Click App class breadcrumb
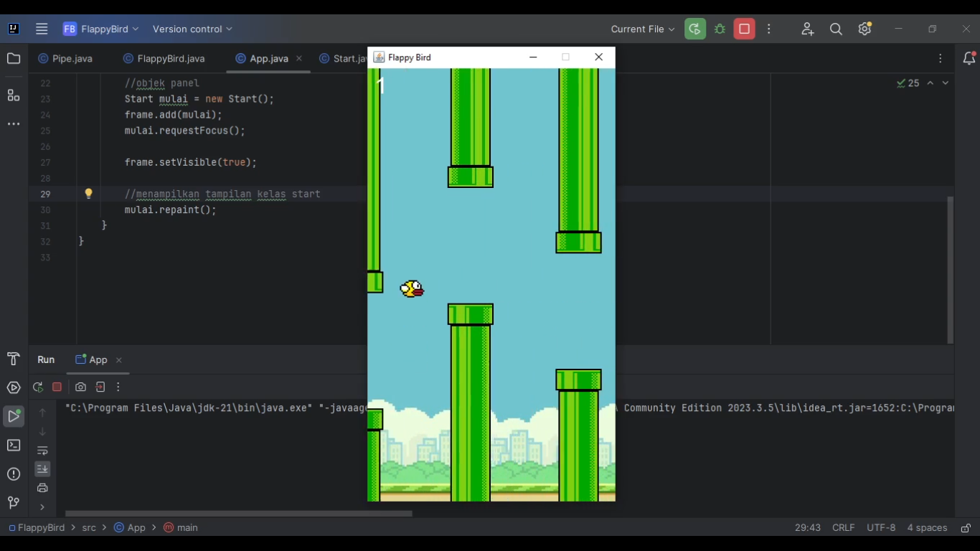This screenshot has width=980, height=551. 130,528
